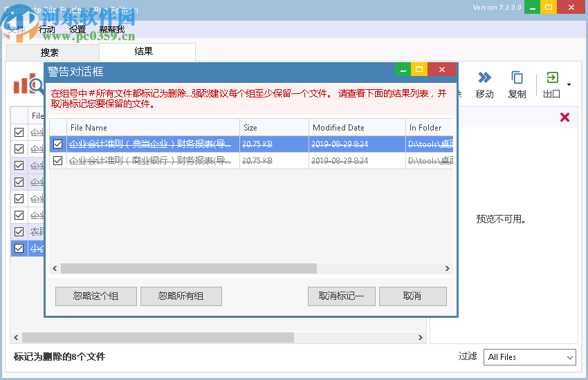Toggle the first checkbox in background results list
This screenshot has width=588, height=380.
coord(19,132)
